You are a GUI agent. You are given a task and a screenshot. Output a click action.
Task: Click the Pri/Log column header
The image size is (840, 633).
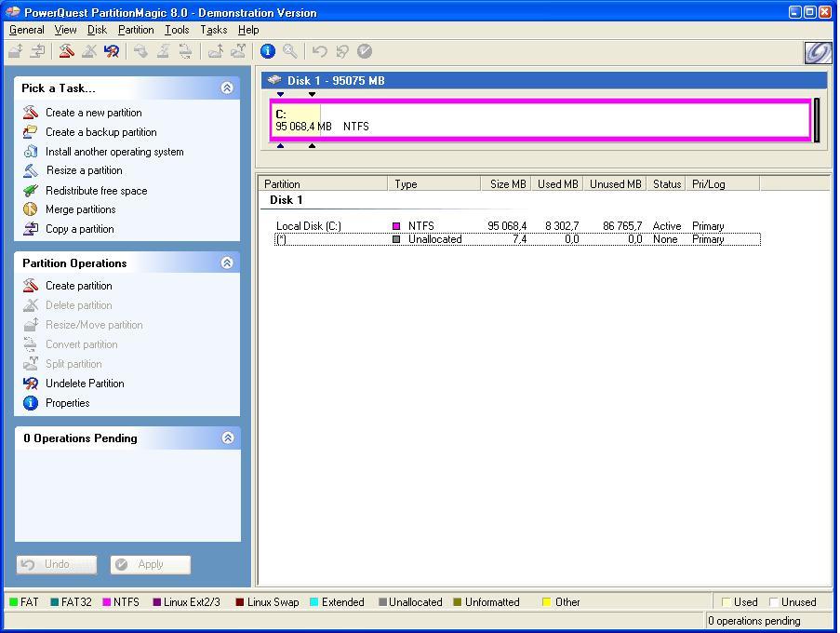point(722,183)
